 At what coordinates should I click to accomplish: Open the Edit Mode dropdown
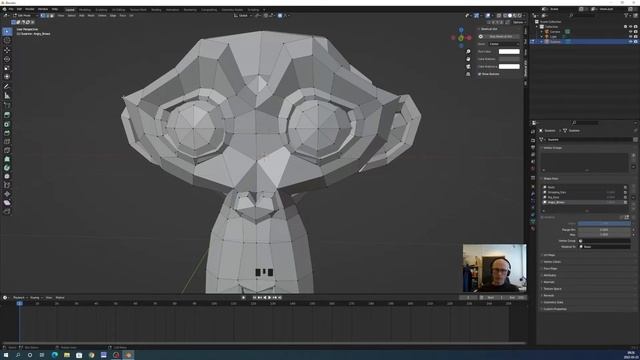click(24, 16)
